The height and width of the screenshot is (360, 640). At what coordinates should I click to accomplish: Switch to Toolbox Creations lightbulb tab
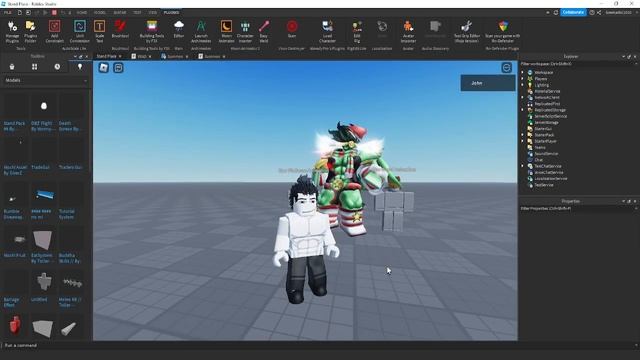(x=80, y=67)
